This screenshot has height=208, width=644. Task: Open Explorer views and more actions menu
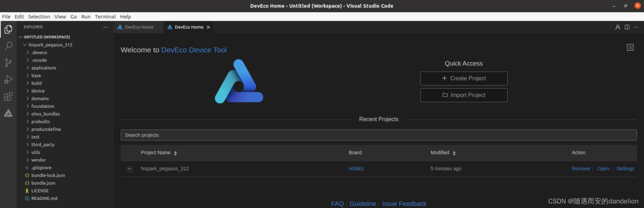[x=105, y=27]
